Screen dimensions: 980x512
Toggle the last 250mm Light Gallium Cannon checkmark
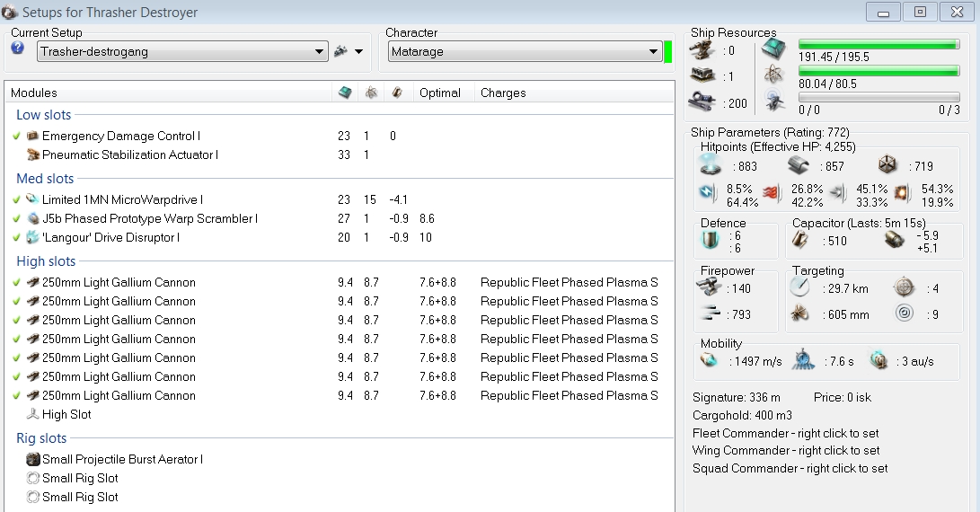[16, 395]
